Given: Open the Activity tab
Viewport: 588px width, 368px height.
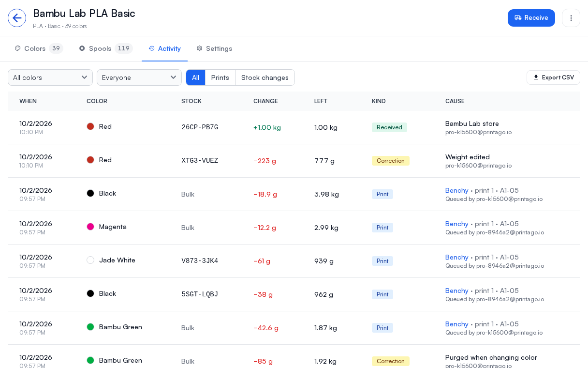Looking at the screenshot, I should tap(165, 48).
